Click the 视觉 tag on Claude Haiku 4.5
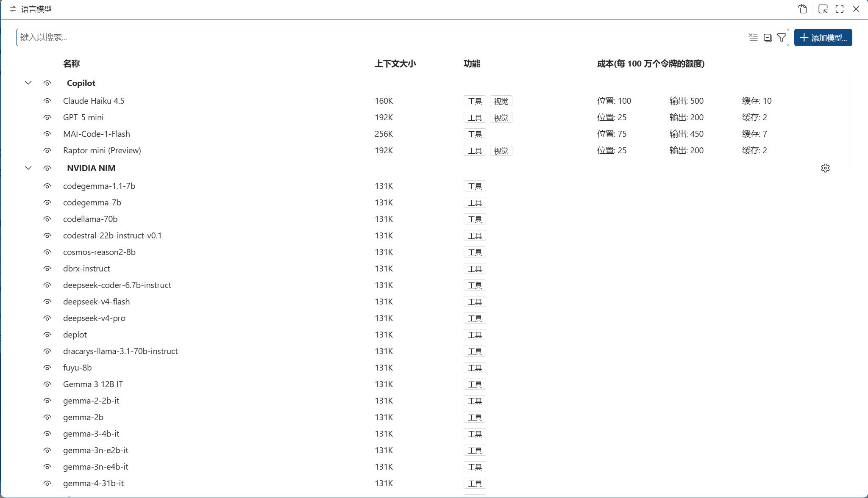Image resolution: width=868 pixels, height=498 pixels. pyautogui.click(x=501, y=101)
